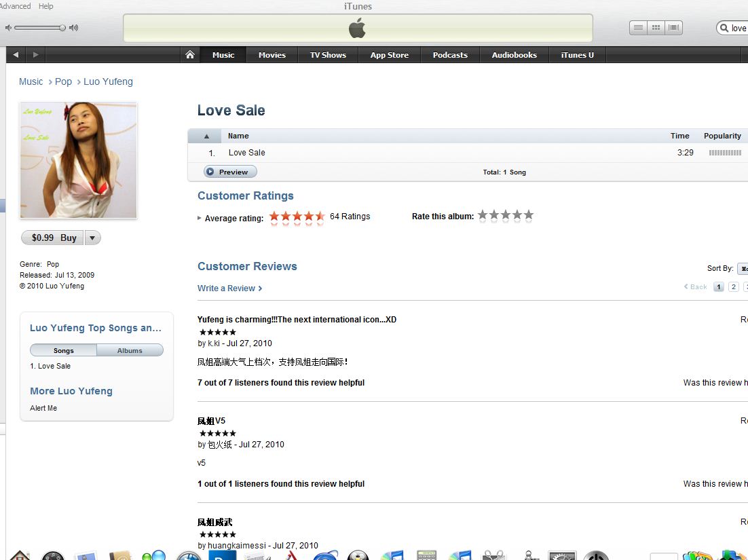The width and height of the screenshot is (748, 560).
Task: Open the Podcasts tab
Action: tap(450, 55)
